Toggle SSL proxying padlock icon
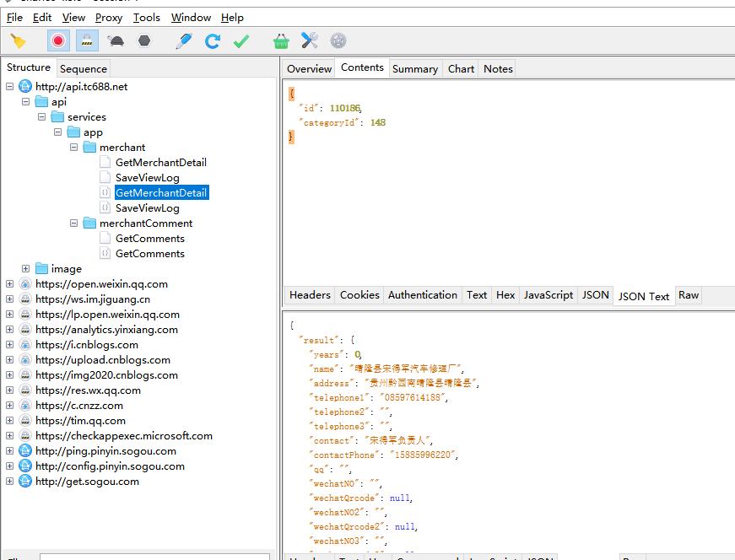 pyautogui.click(x=87, y=40)
